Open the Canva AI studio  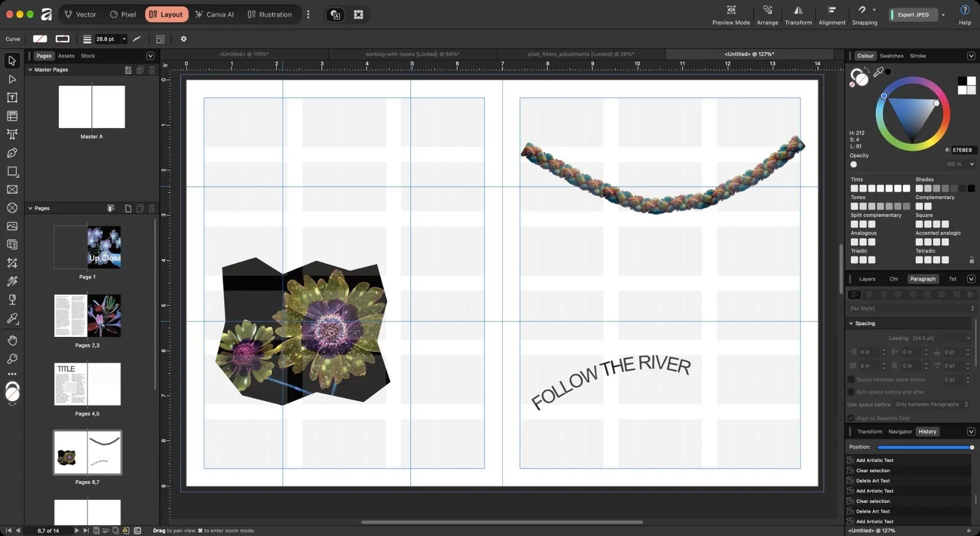(x=214, y=15)
